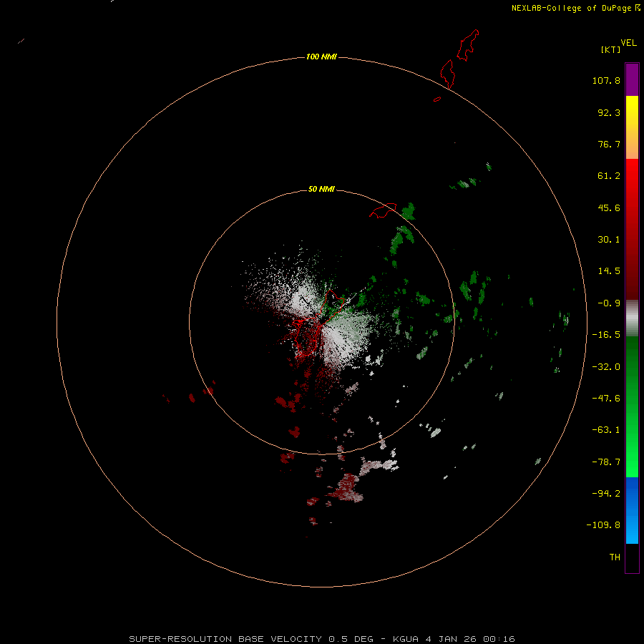Click the 76.7 legend value
Image resolution: width=644 pixels, height=644 pixels.
click(x=609, y=144)
